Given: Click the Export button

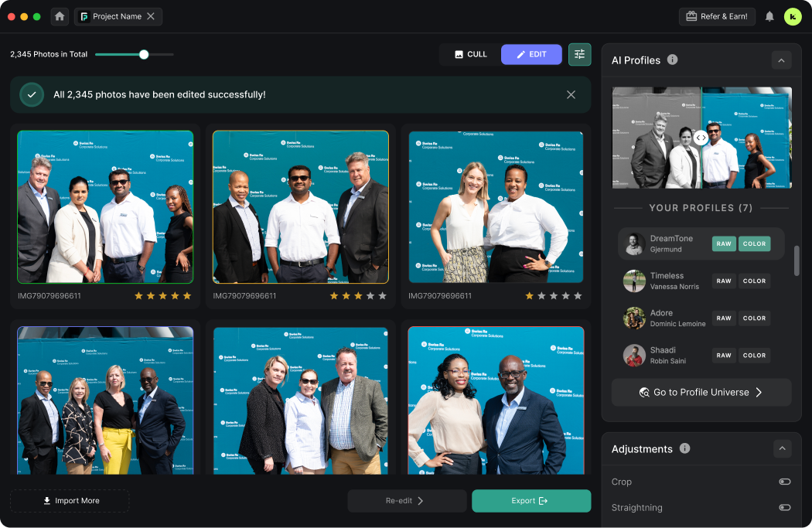Looking at the screenshot, I should pyautogui.click(x=531, y=501).
